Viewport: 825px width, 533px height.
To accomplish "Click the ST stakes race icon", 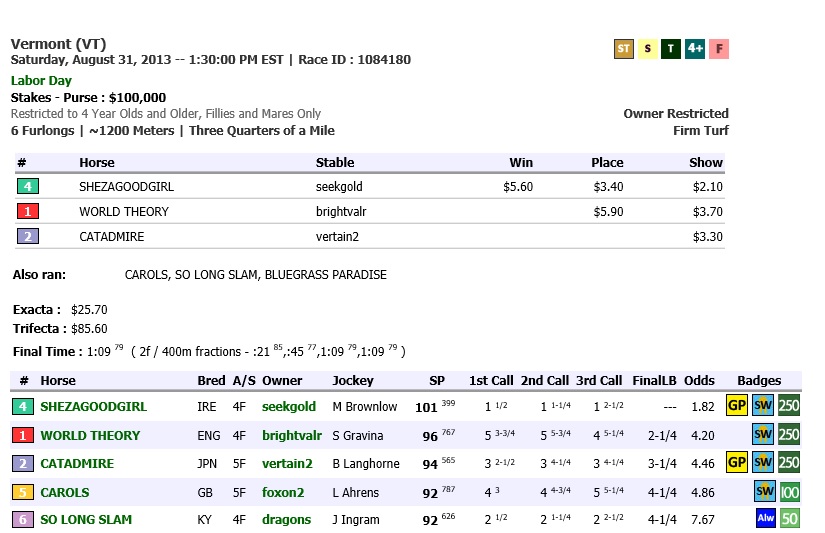I will pos(624,49).
